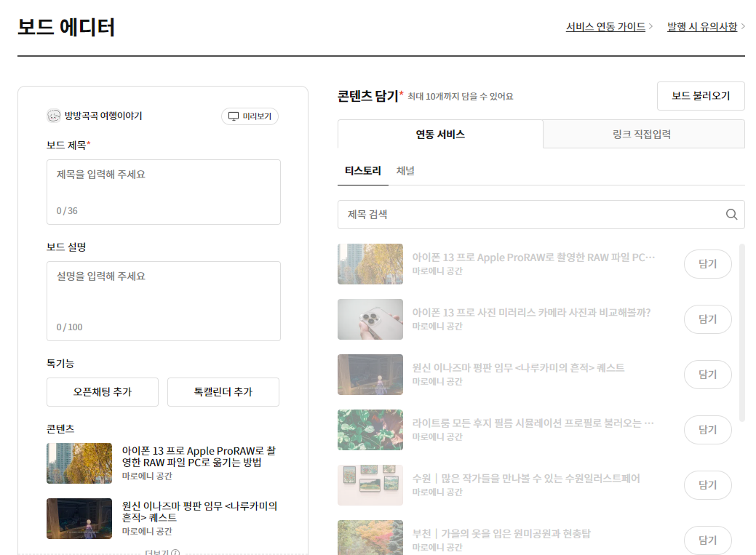
Task: Click the magnifier icon in the search field
Action: point(731,215)
